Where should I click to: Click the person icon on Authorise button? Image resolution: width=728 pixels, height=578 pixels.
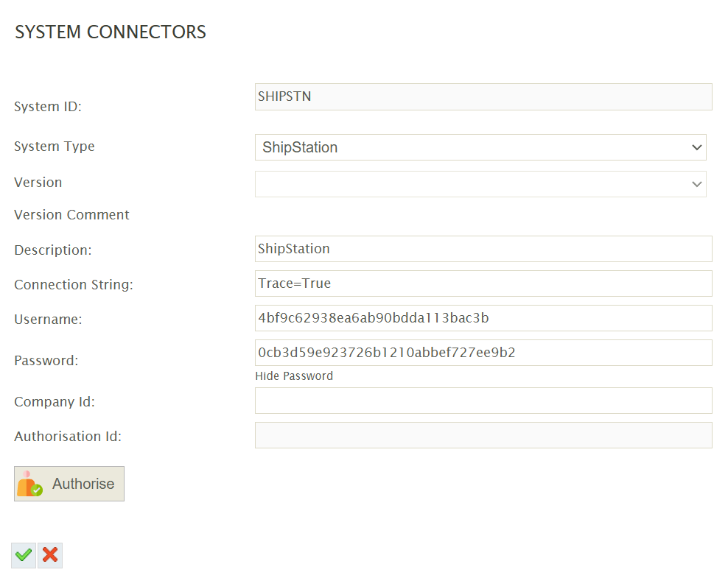29,484
